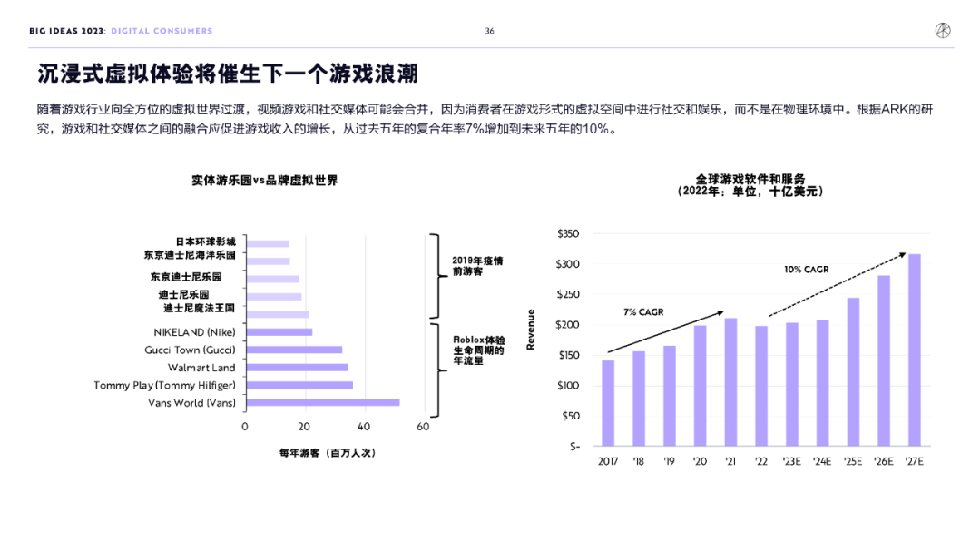The height and width of the screenshot is (552, 980).
Task: Click the 2017 revenue bar
Action: (607, 403)
